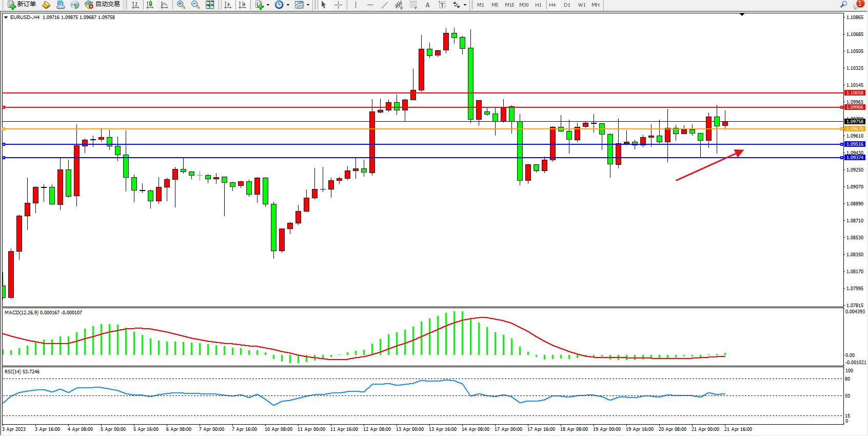
Task: Toggle chart auto scroll button
Action: coord(228,5)
